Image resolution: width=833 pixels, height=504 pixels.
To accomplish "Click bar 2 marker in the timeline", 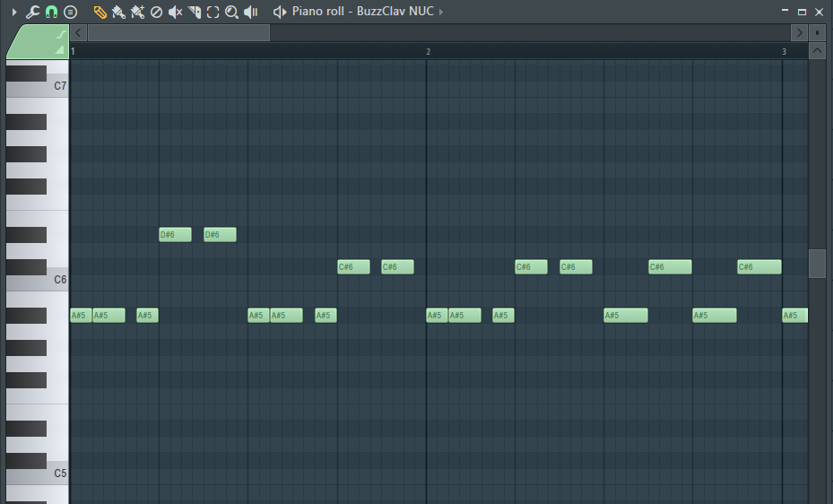I will (429, 51).
